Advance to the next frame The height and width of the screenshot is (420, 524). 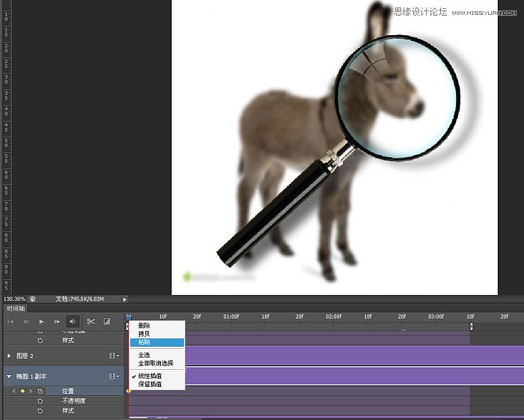pos(57,321)
